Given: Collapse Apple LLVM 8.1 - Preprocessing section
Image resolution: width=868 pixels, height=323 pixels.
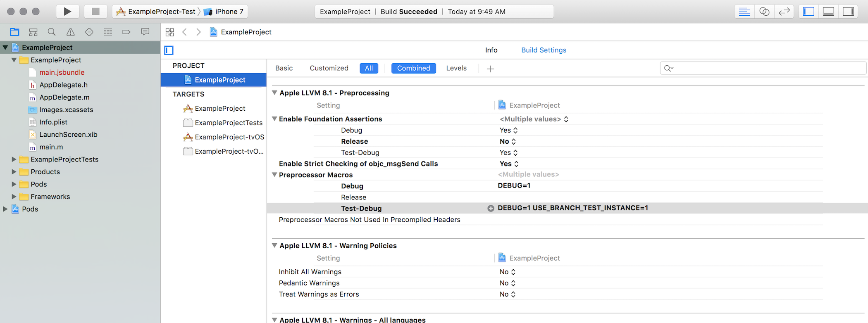Looking at the screenshot, I should [x=274, y=93].
